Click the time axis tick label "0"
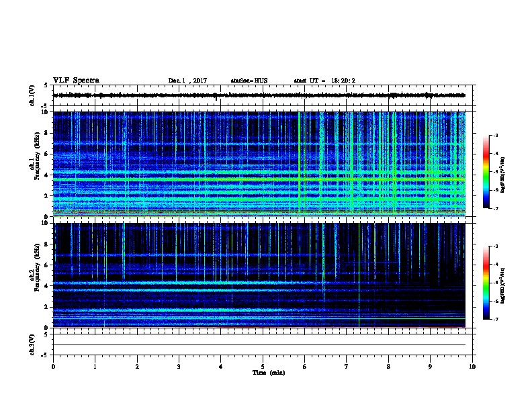The width and height of the screenshot is (532, 411). 53,367
